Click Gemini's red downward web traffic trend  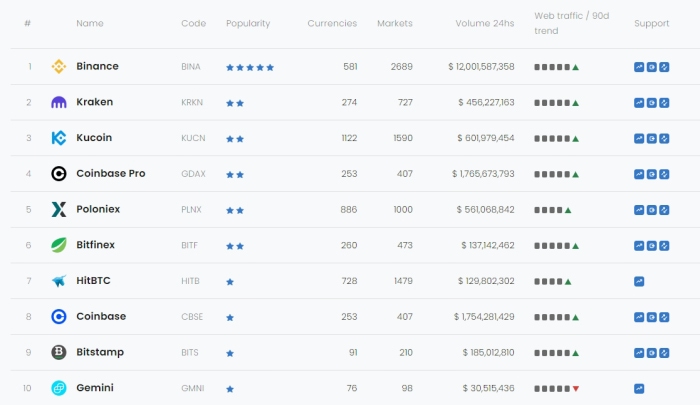pyautogui.click(x=576, y=388)
